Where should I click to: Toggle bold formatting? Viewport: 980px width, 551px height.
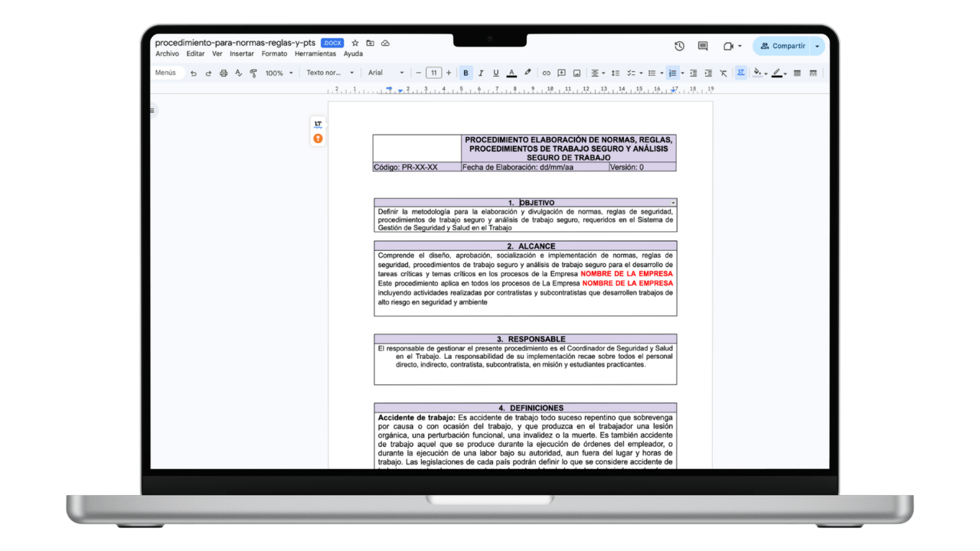point(465,73)
